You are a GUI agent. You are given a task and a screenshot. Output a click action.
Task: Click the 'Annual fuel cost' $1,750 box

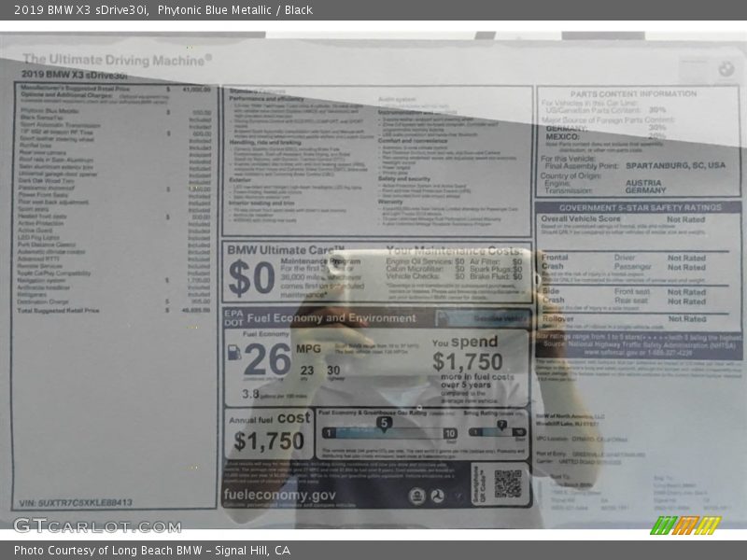click(x=269, y=434)
